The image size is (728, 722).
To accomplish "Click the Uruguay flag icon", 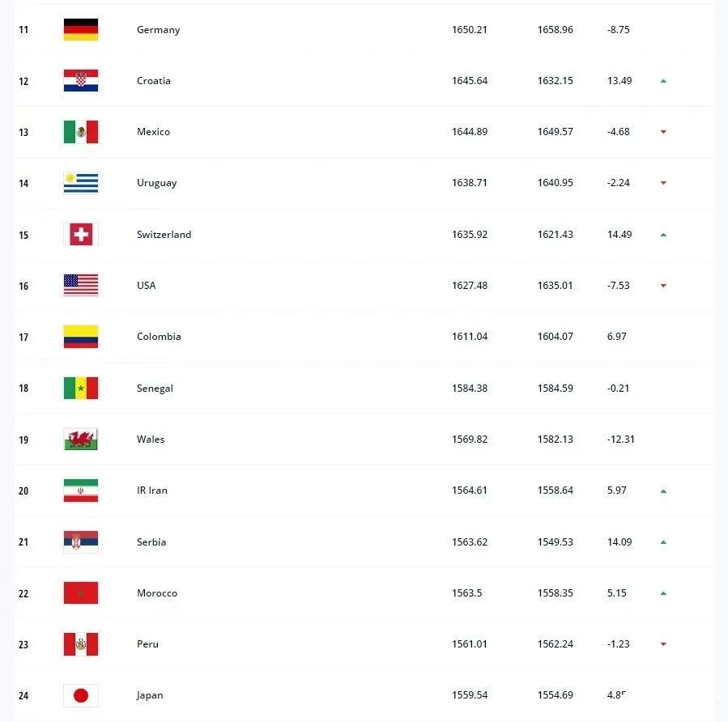I will [81, 183].
